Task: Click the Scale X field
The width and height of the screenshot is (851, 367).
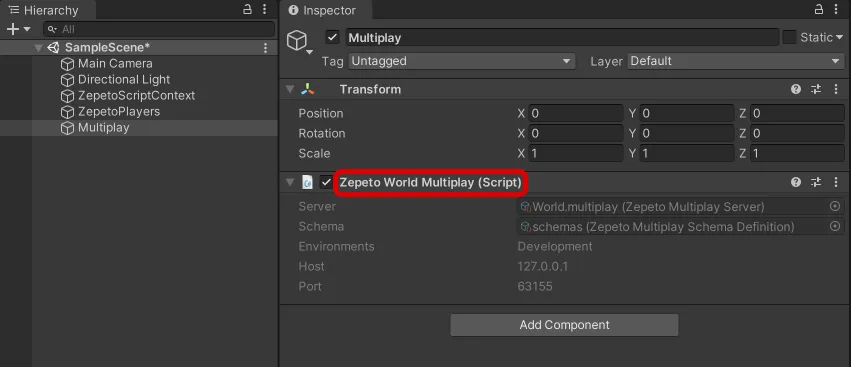Action: tap(575, 154)
